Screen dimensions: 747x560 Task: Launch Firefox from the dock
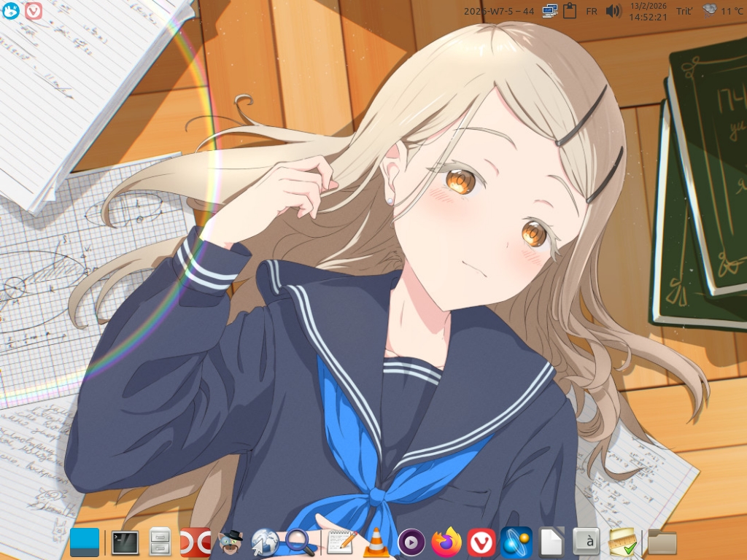click(446, 542)
